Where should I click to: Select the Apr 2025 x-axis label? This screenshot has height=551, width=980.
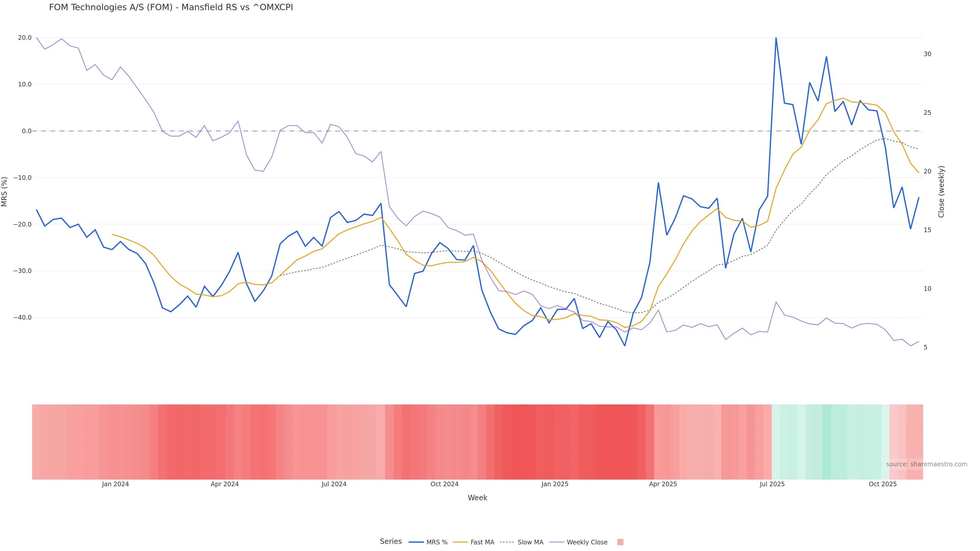coord(663,484)
